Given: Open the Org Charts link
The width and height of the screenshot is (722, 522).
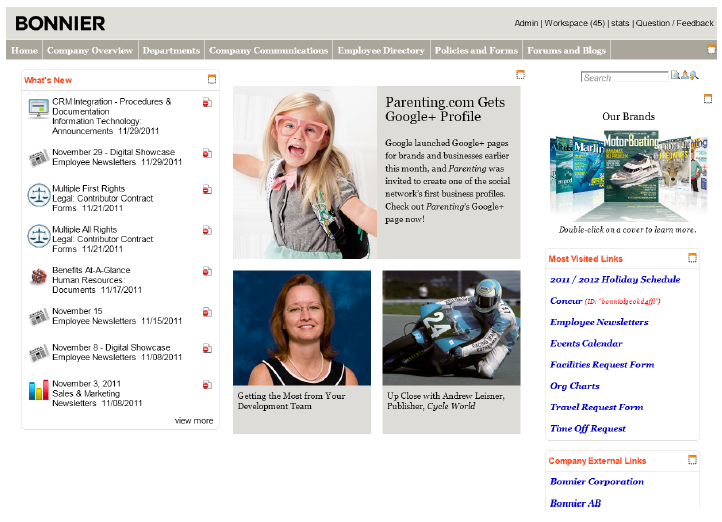Looking at the screenshot, I should coord(575,386).
